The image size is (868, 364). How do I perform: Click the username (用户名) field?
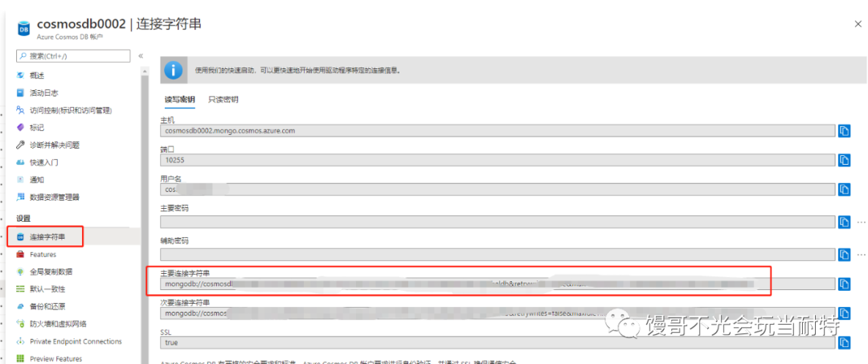click(x=497, y=189)
